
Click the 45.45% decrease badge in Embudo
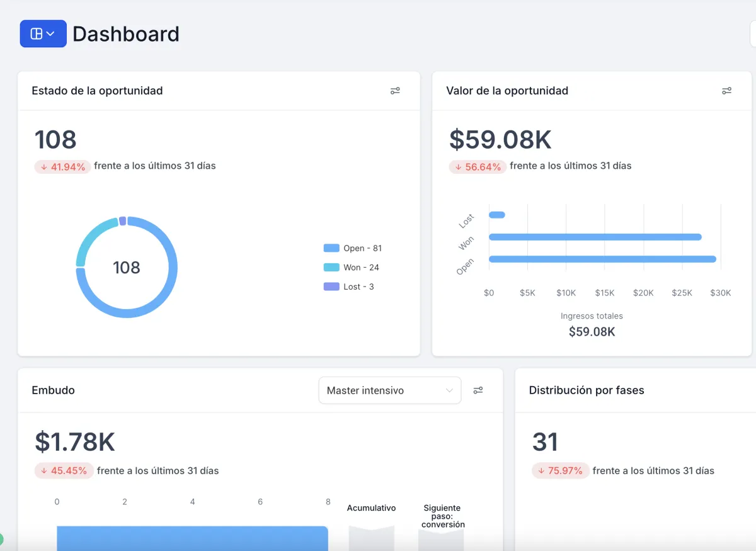[64, 471]
